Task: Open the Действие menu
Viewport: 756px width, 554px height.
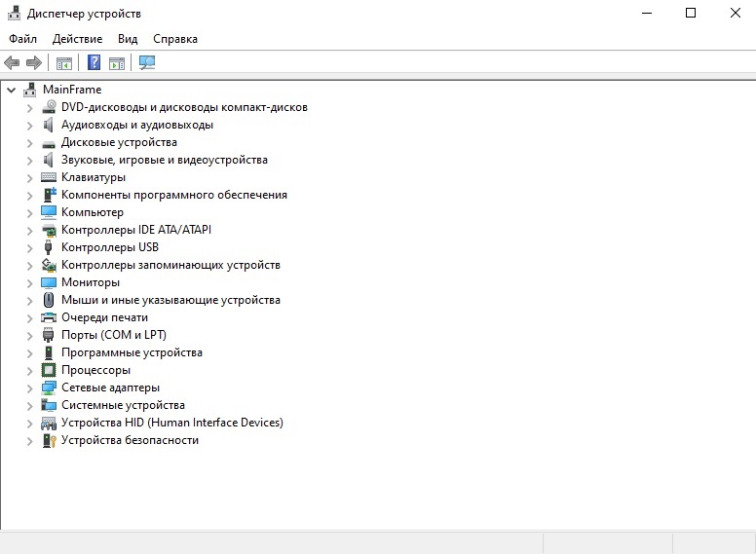Action: [x=77, y=39]
